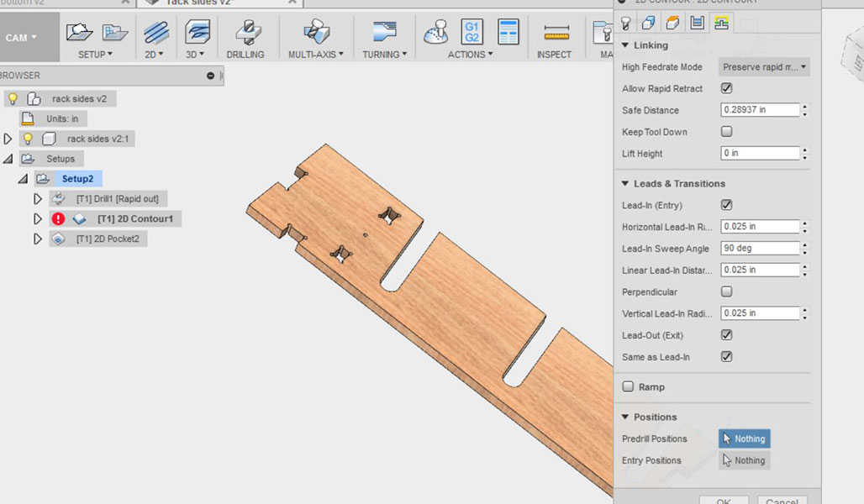The width and height of the screenshot is (864, 504).
Task: Switch to the Passes tab in dialog
Action: point(697,24)
